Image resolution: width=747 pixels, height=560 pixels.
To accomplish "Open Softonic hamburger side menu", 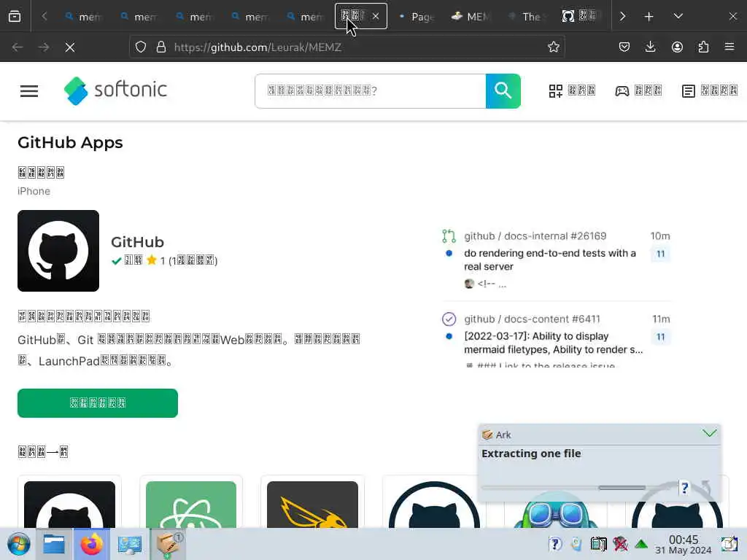I will 29,91.
